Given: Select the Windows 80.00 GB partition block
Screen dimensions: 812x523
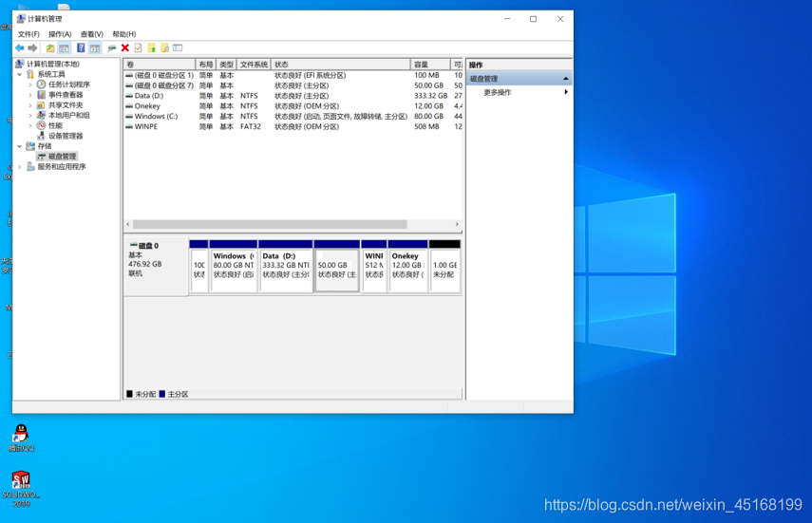Looking at the screenshot, I should [233, 267].
